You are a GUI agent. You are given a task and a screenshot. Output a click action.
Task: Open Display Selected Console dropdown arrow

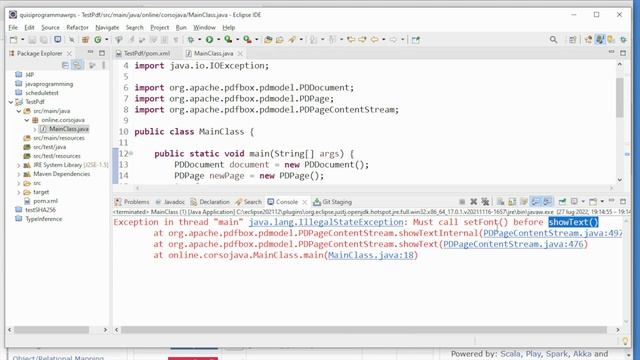(x=583, y=202)
